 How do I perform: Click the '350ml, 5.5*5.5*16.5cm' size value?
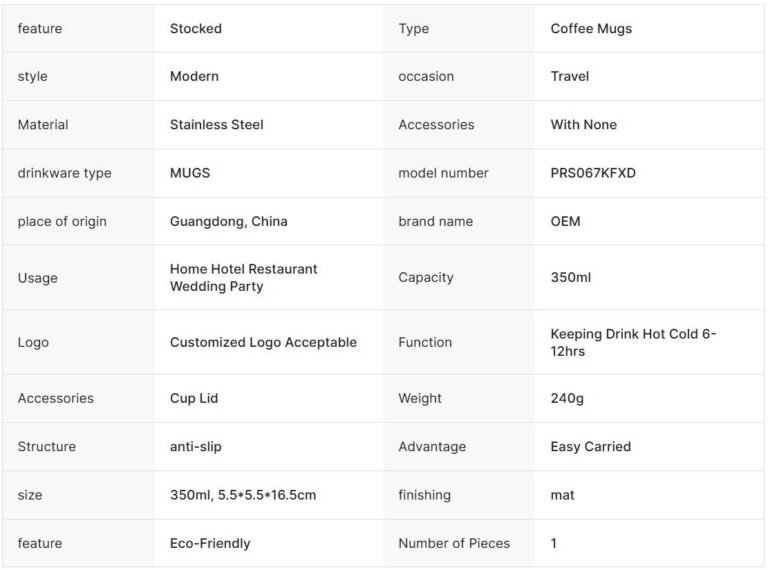coord(243,495)
